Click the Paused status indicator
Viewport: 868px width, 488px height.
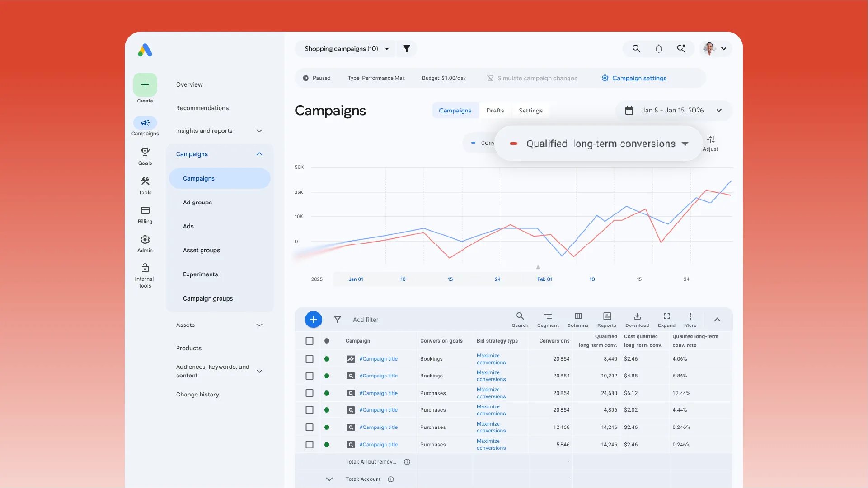(317, 79)
